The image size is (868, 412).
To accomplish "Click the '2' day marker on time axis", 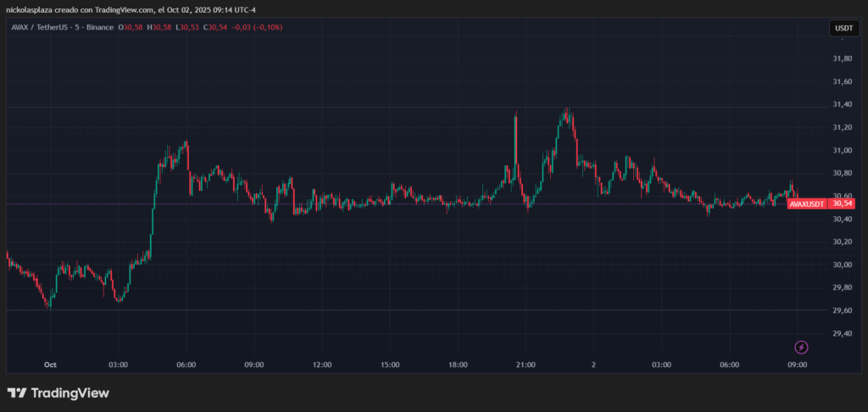I will click(594, 365).
